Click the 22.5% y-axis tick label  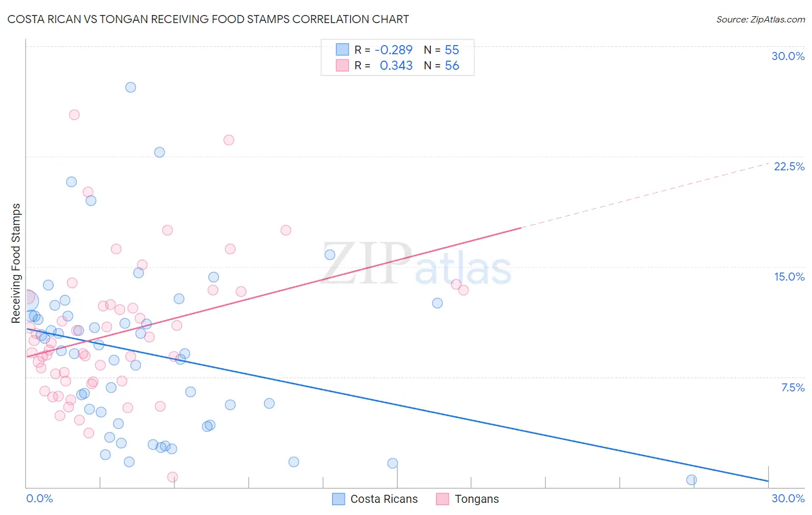pyautogui.click(x=788, y=166)
